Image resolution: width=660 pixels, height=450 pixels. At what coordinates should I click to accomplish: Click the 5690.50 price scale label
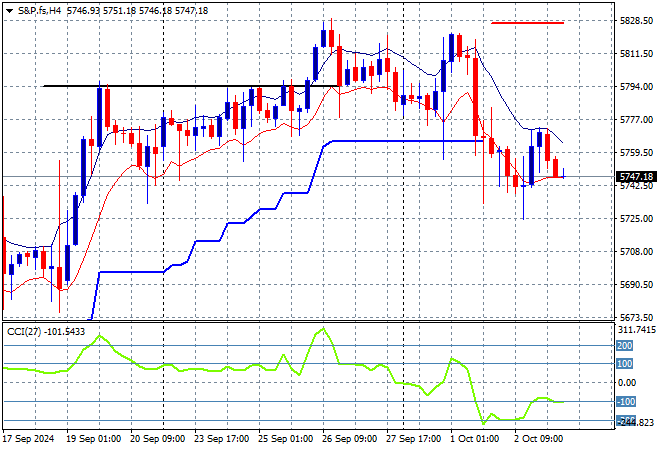pyautogui.click(x=636, y=285)
